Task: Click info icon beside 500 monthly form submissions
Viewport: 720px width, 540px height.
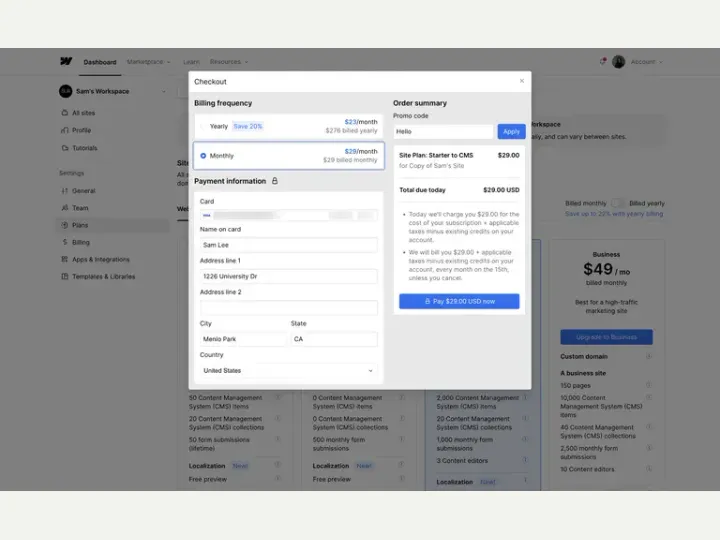Action: click(401, 439)
